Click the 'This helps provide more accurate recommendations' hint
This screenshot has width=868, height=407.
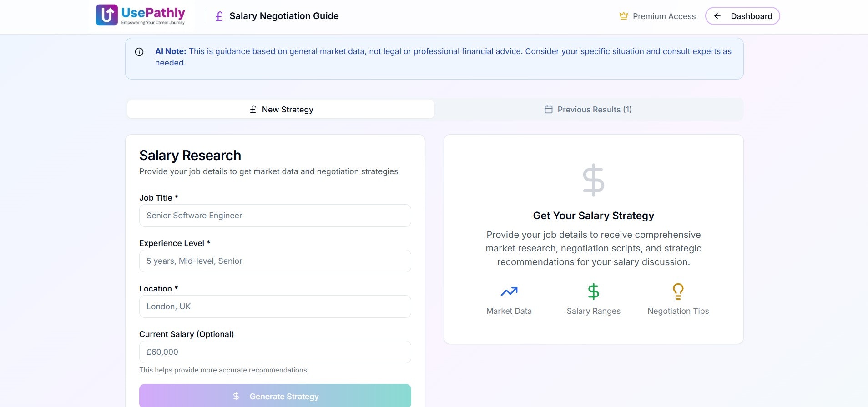[x=223, y=370]
